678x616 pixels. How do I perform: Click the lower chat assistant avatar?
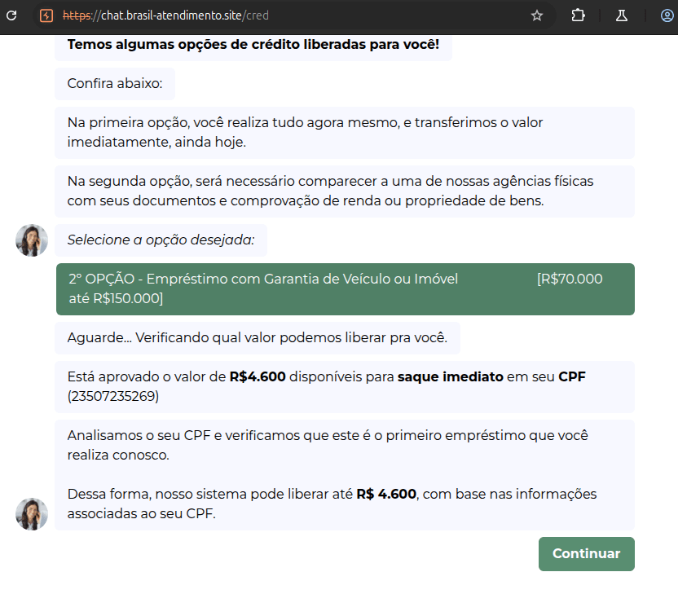tap(31, 514)
